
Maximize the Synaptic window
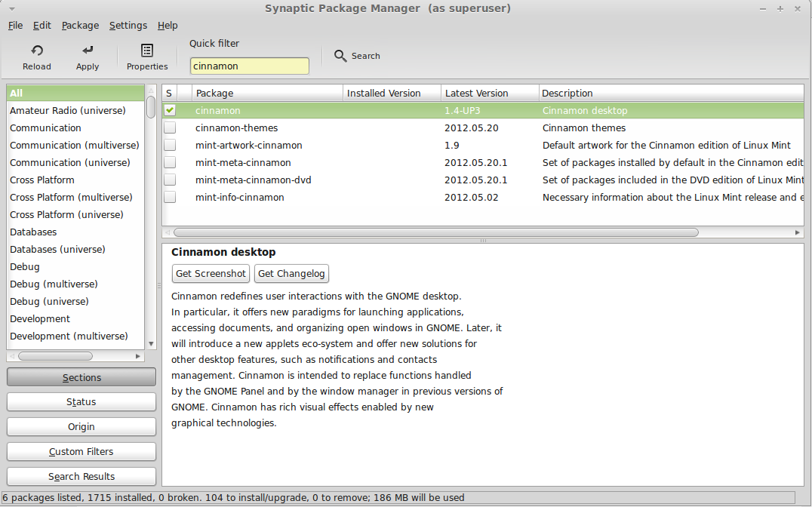tap(780, 9)
